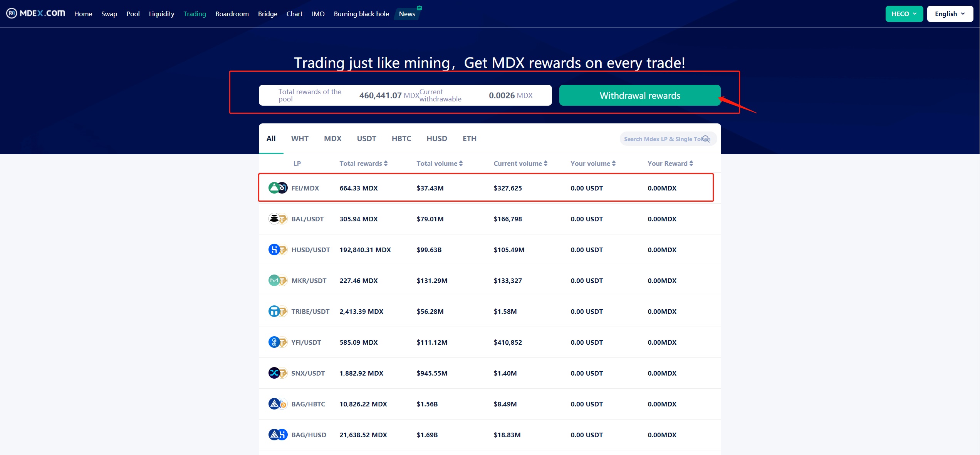
Task: Select the WHT filter tab
Action: click(300, 138)
